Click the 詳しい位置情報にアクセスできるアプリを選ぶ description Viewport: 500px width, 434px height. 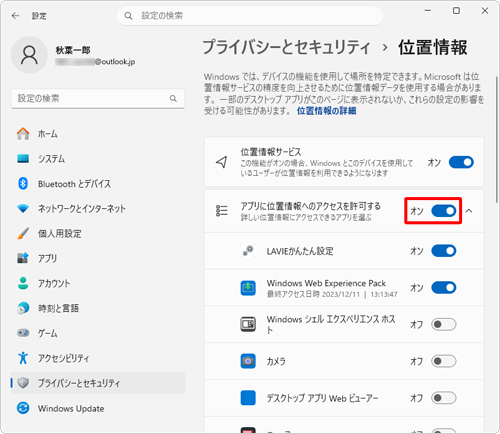pos(306,217)
